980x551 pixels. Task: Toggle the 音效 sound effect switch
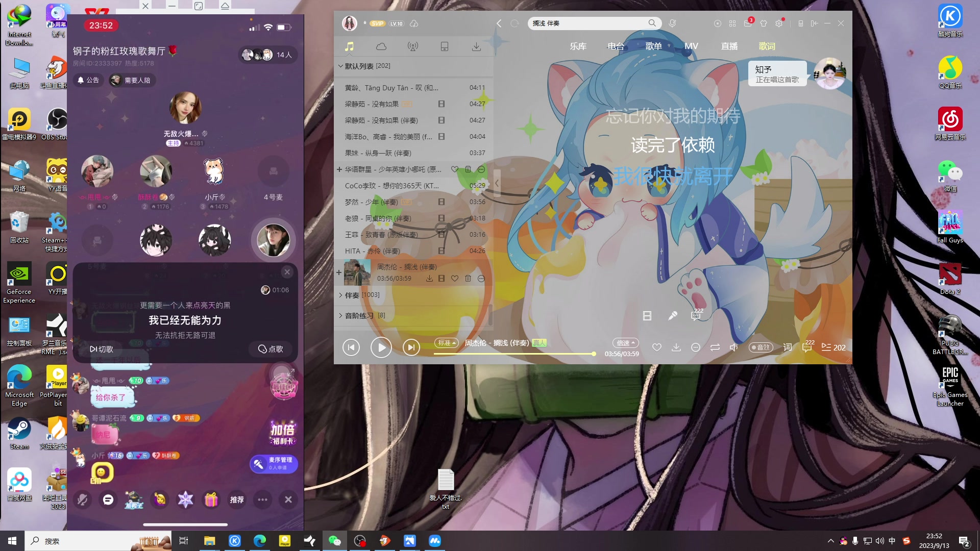pos(761,347)
